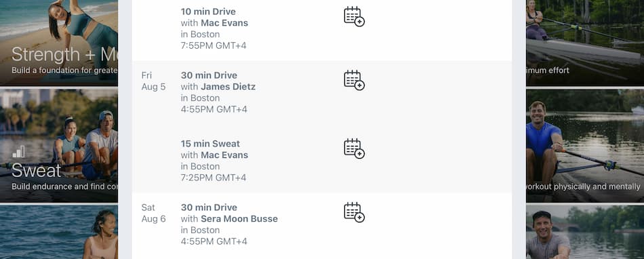The height and width of the screenshot is (259, 644).
Task: Add Sera Moon Busse Drive to calendar
Action: pyautogui.click(x=354, y=212)
